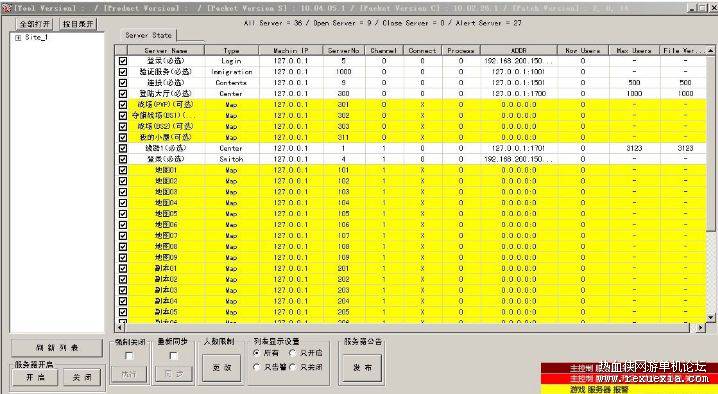Click the application icon in the title bar
The width and height of the screenshot is (718, 394).
[6, 8]
